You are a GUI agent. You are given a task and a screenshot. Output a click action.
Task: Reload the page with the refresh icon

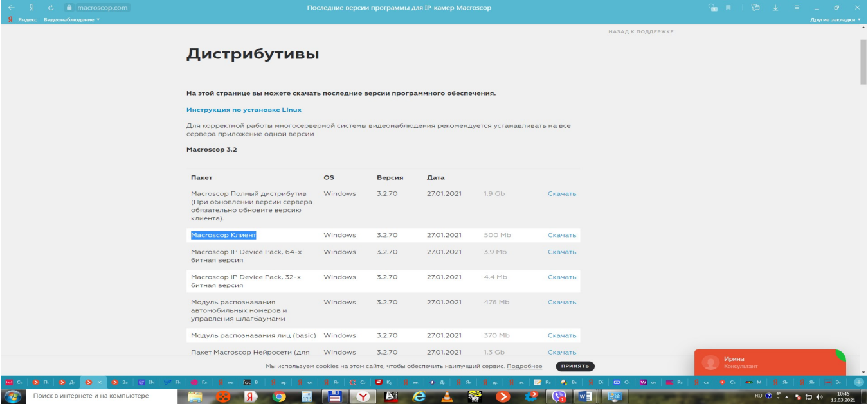coord(50,8)
